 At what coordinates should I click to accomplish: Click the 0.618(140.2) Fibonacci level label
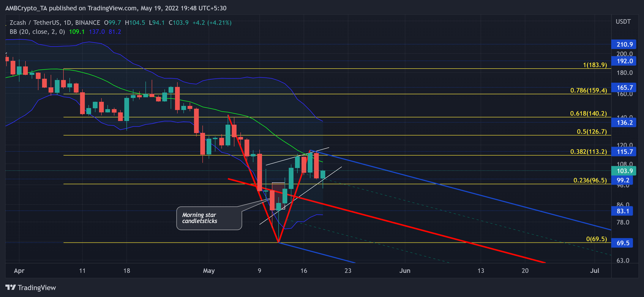coord(589,113)
